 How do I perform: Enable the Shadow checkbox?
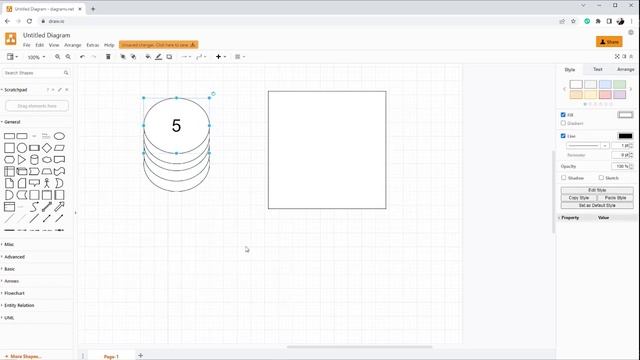[564, 178]
